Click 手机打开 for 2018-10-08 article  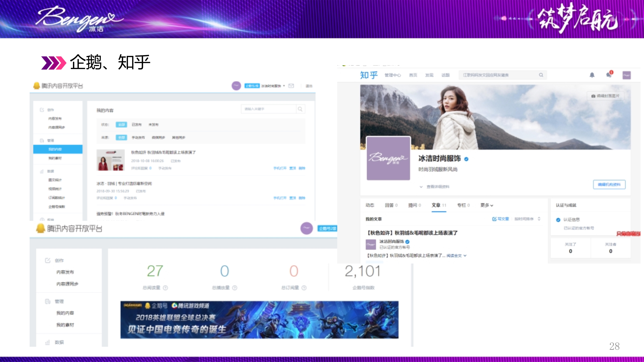point(280,168)
